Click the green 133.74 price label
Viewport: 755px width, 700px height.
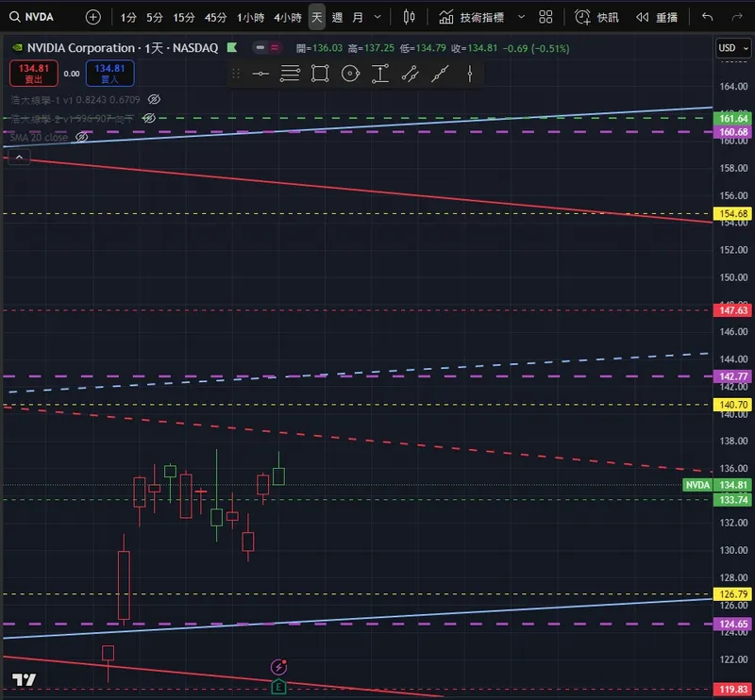[733, 500]
